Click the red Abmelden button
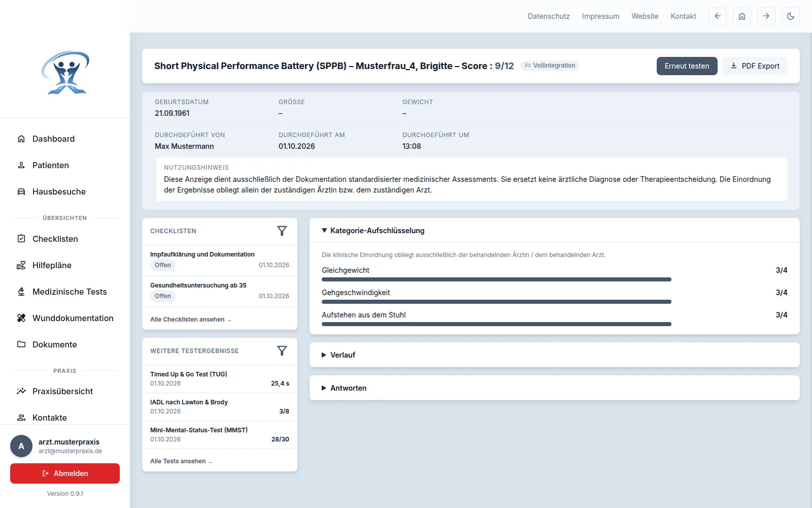The image size is (812, 508). point(65,473)
